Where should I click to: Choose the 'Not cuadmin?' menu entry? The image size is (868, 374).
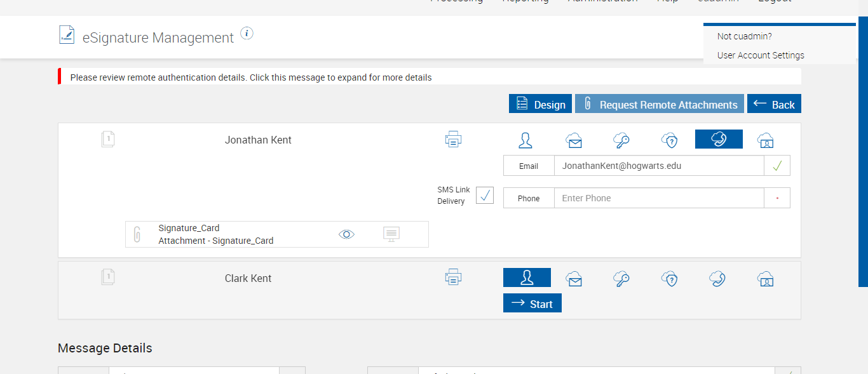[x=744, y=36]
